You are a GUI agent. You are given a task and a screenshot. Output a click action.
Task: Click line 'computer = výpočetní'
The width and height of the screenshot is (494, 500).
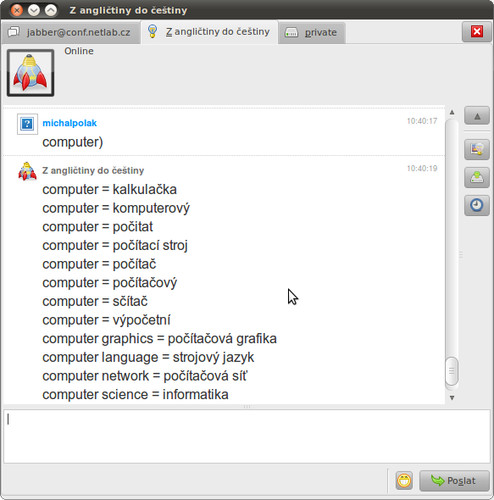pos(106,320)
